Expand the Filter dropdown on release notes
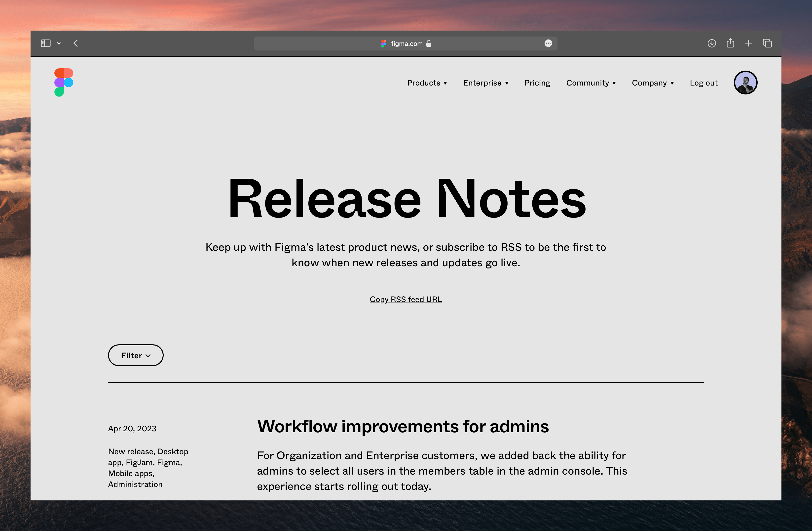 pyautogui.click(x=136, y=355)
